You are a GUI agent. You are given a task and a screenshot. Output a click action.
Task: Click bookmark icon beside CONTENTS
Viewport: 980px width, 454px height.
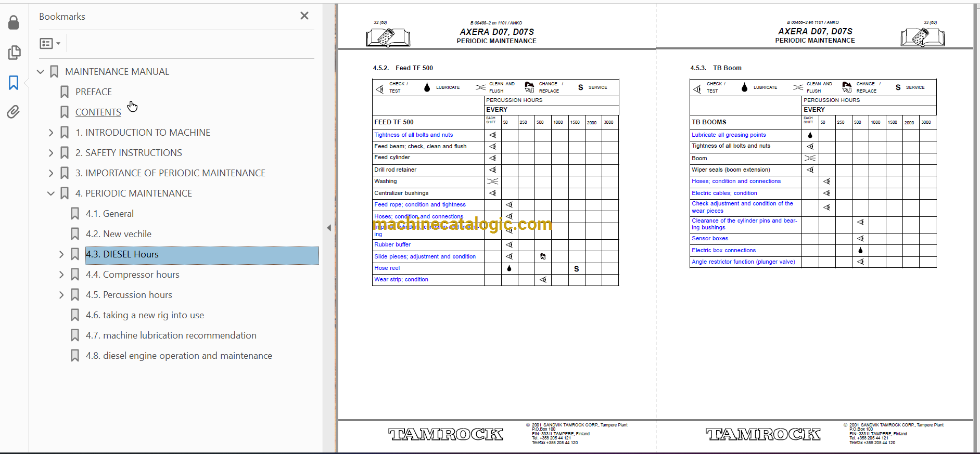pyautogui.click(x=65, y=112)
